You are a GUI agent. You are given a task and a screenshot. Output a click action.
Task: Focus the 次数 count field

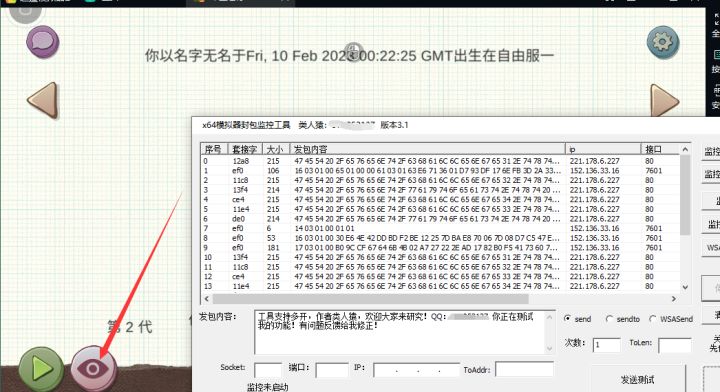click(606, 345)
